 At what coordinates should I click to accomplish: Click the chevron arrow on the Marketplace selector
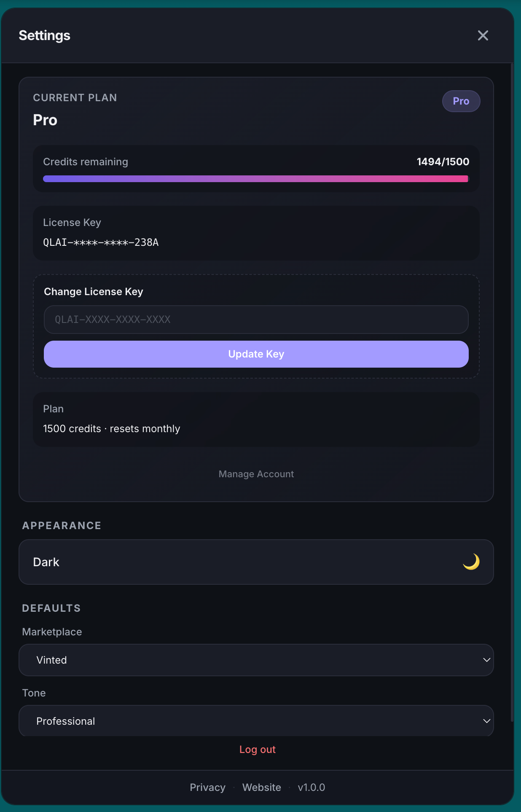point(486,660)
